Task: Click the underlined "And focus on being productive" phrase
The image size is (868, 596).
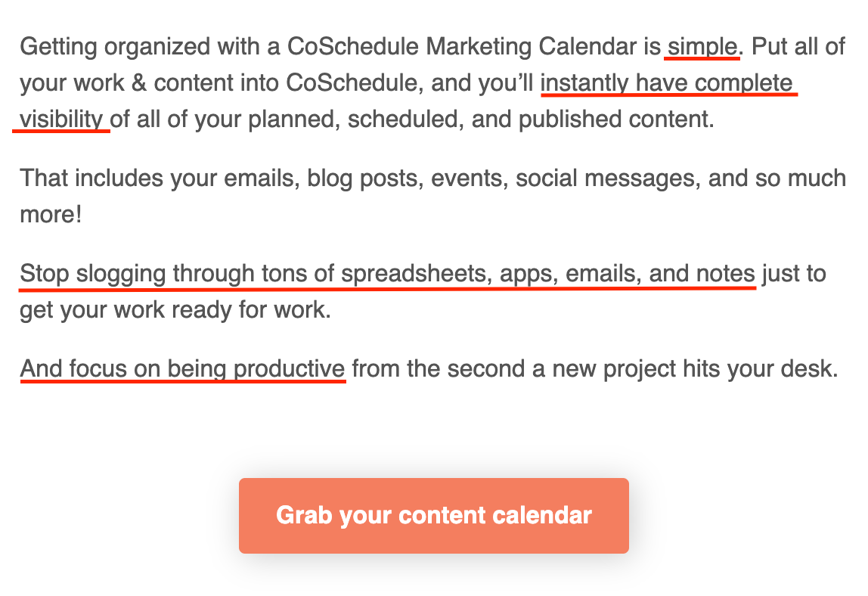Action: click(x=183, y=369)
